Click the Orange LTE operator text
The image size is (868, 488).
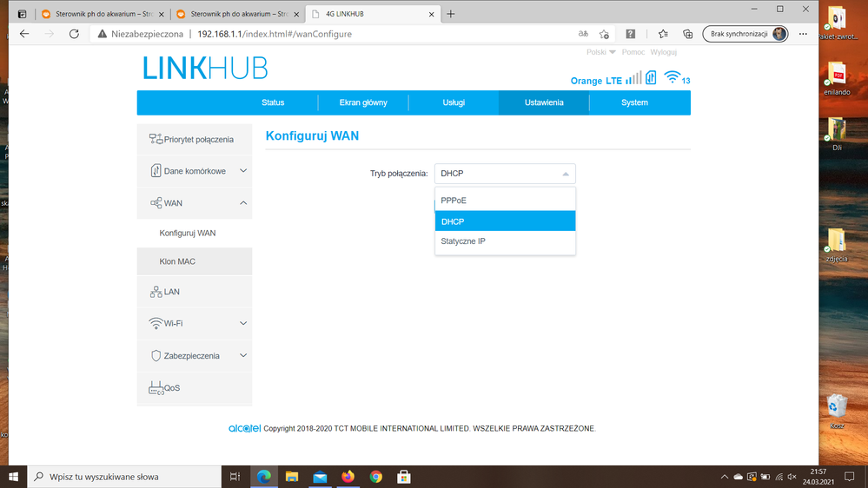pyautogui.click(x=596, y=81)
